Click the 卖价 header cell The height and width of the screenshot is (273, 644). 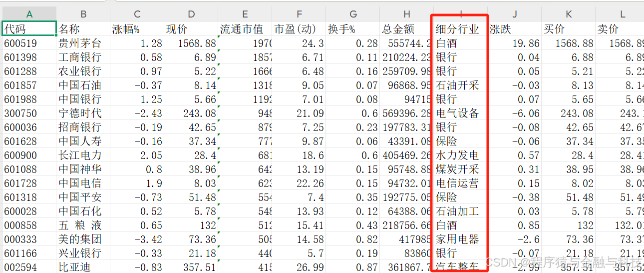[x=620, y=29]
